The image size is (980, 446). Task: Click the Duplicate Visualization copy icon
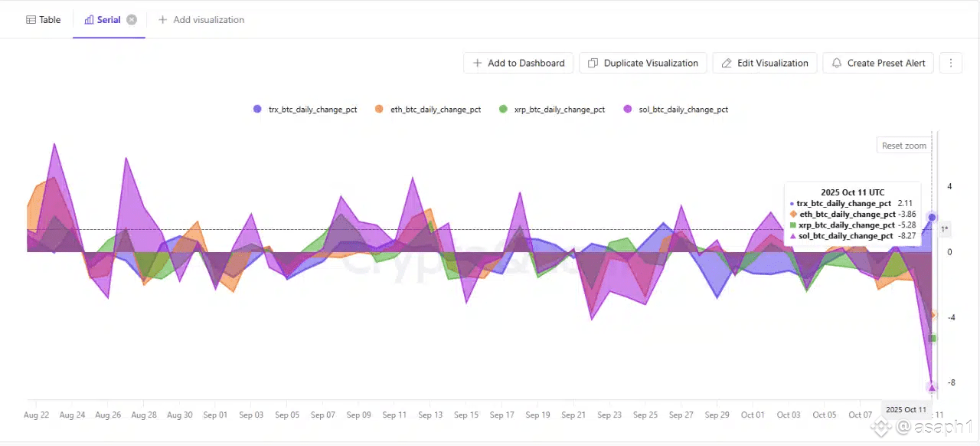pyautogui.click(x=593, y=63)
